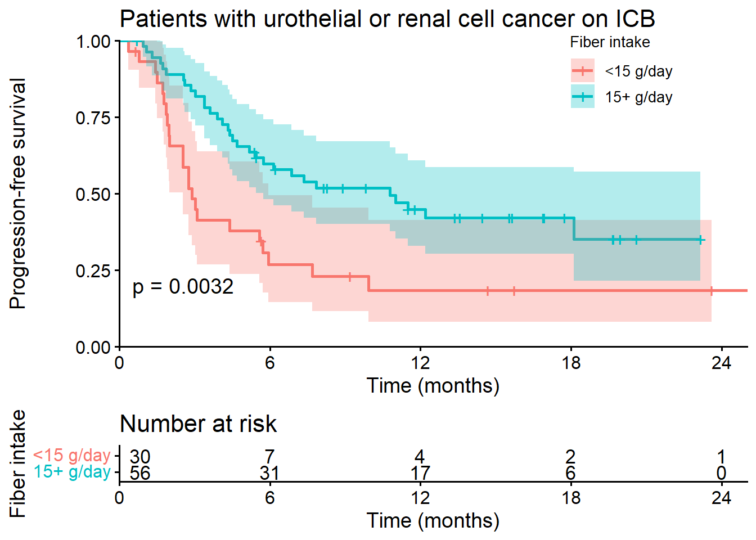The width and height of the screenshot is (756, 540).
Task: Click the 'Number at risk' heading
Action: tap(198, 424)
